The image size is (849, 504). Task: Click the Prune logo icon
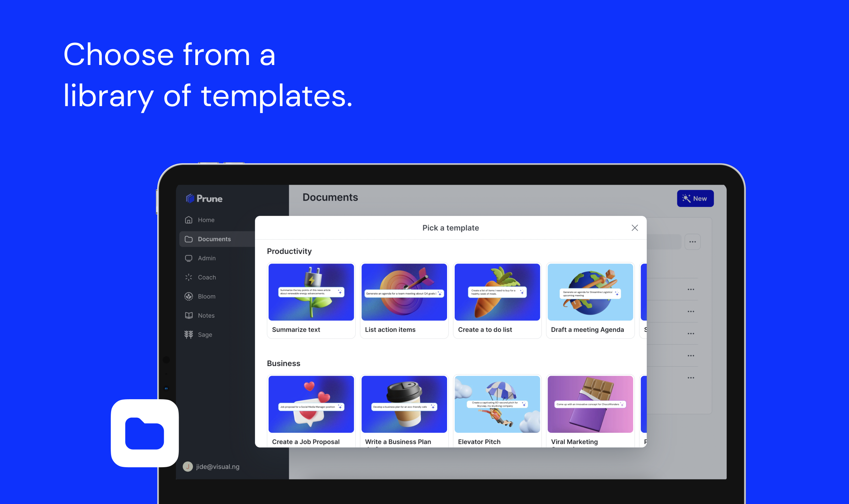pyautogui.click(x=190, y=198)
